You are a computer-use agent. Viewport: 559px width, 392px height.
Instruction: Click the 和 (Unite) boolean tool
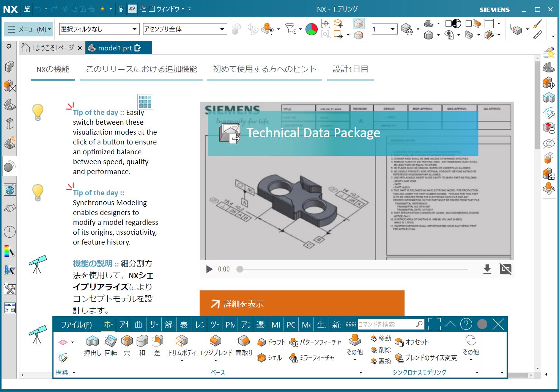coord(142,345)
